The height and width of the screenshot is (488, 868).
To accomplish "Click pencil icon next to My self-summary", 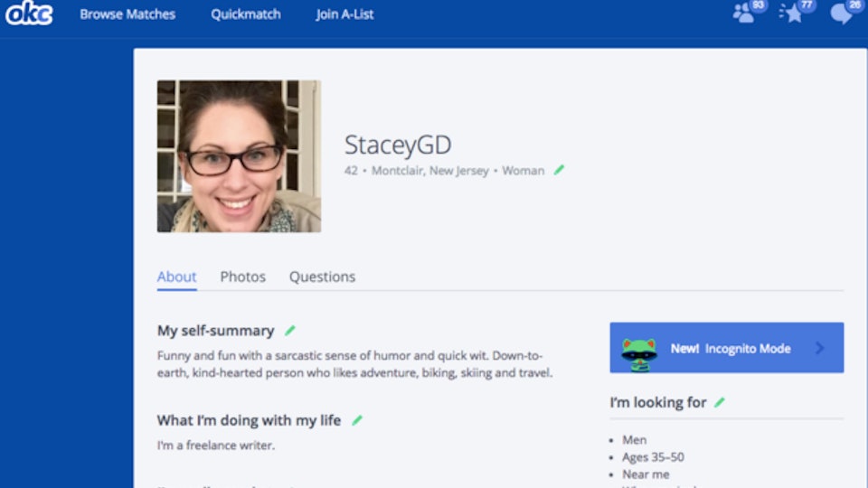I will 290,331.
